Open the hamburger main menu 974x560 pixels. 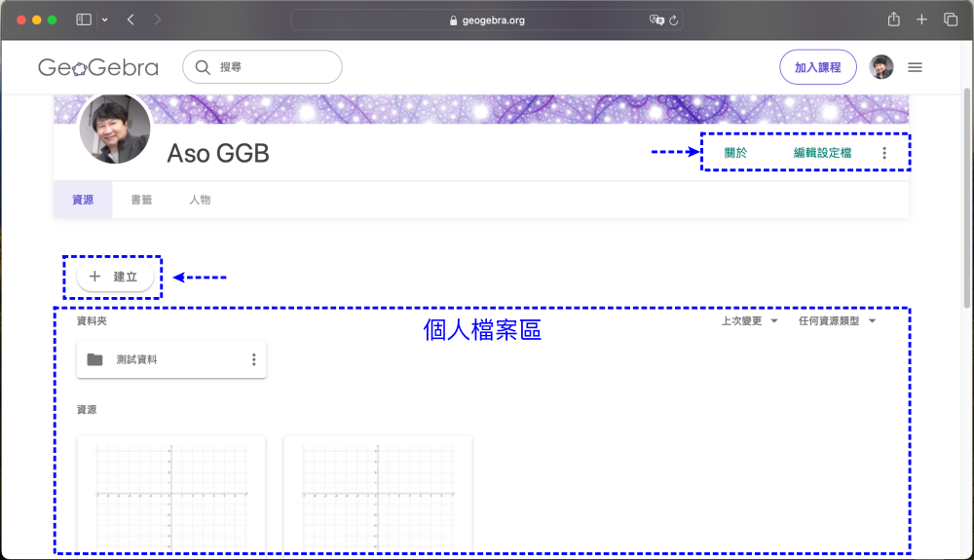(x=915, y=67)
